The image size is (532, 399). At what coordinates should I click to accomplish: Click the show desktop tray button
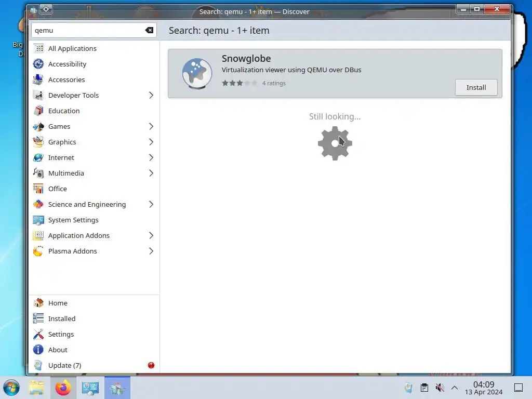(x=518, y=388)
